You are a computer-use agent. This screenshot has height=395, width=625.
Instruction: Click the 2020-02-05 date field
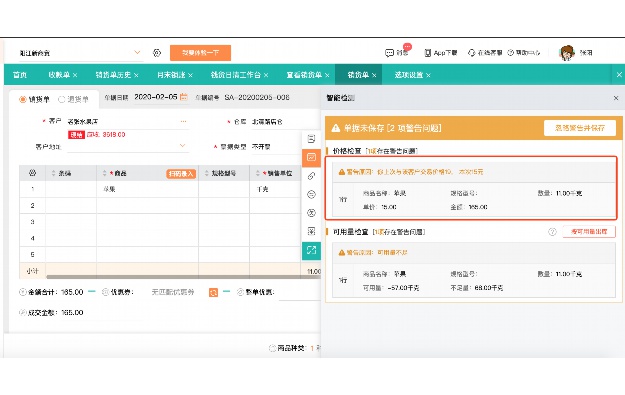pos(156,97)
